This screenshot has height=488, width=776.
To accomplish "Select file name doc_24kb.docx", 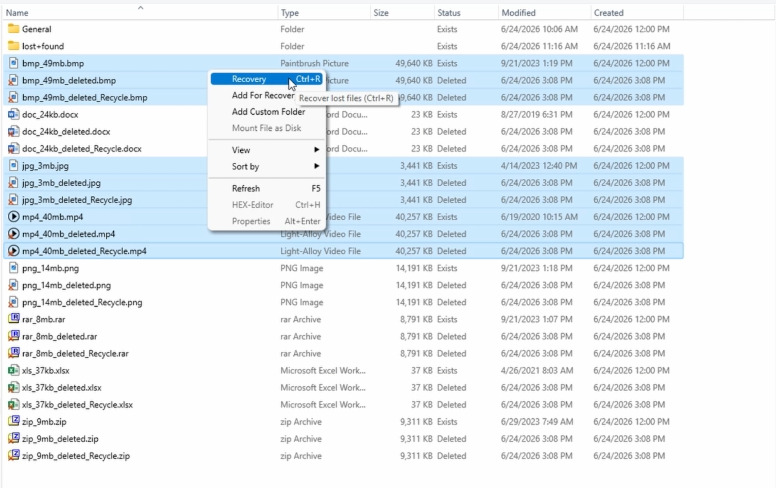I will pos(50,114).
